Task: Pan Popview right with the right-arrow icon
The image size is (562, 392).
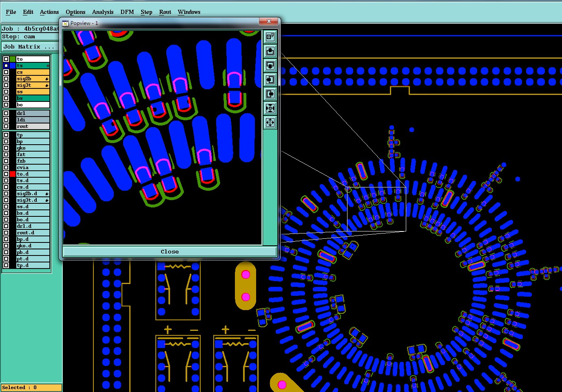Action: coord(270,94)
